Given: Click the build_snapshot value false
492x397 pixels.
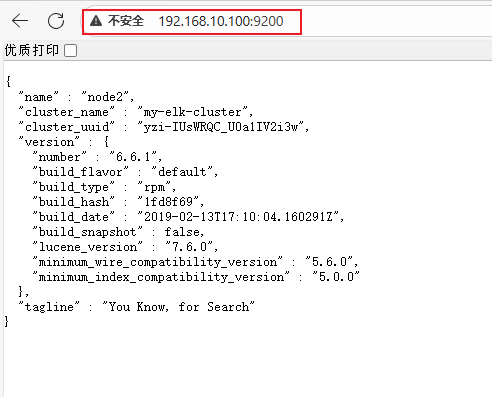Looking at the screenshot, I should 182,232.
